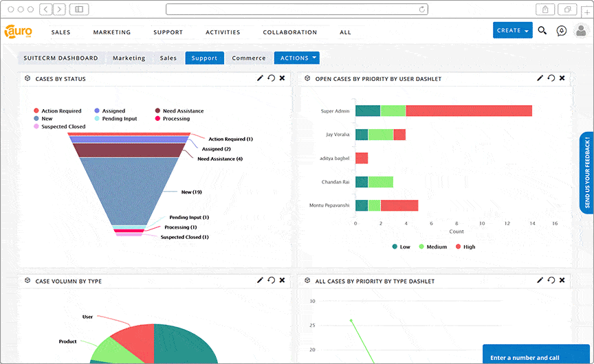The image size is (594, 364).
Task: Toggle the browser sidebar button
Action: point(79,9)
